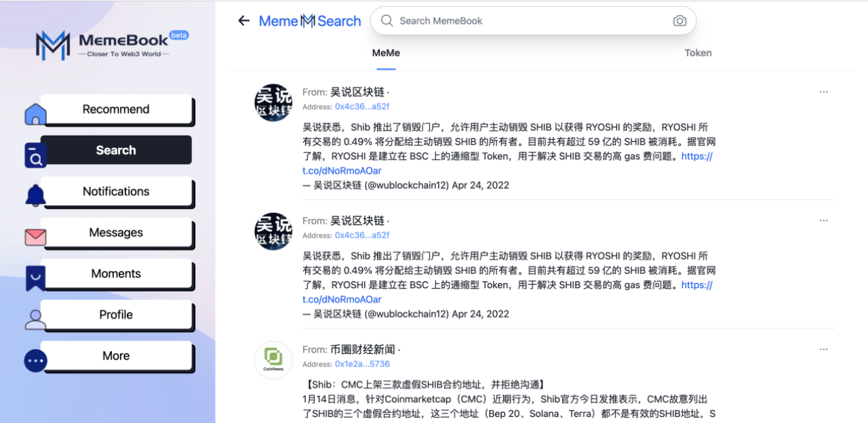Open t.co/dNoRmoAOar link in first post

[342, 170]
